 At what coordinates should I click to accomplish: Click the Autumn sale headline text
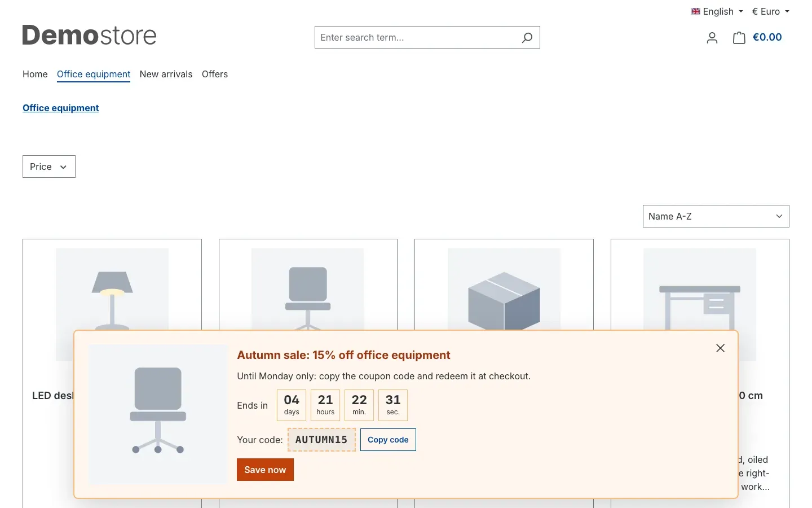coord(343,355)
